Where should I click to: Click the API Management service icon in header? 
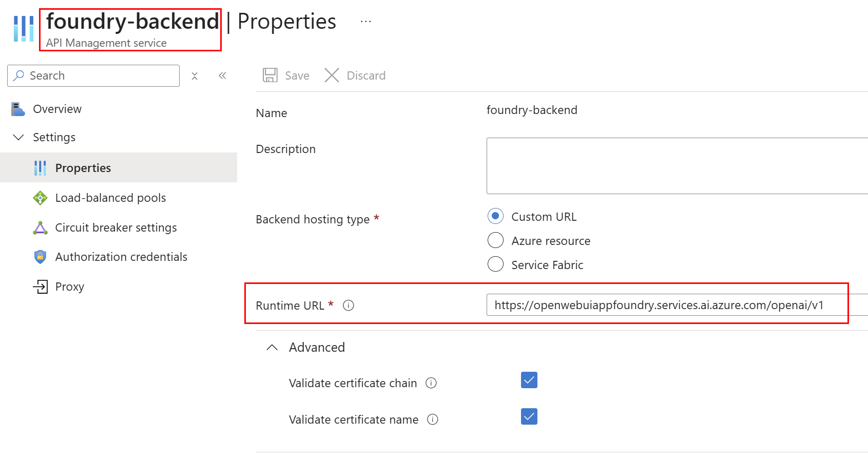pyautogui.click(x=24, y=28)
